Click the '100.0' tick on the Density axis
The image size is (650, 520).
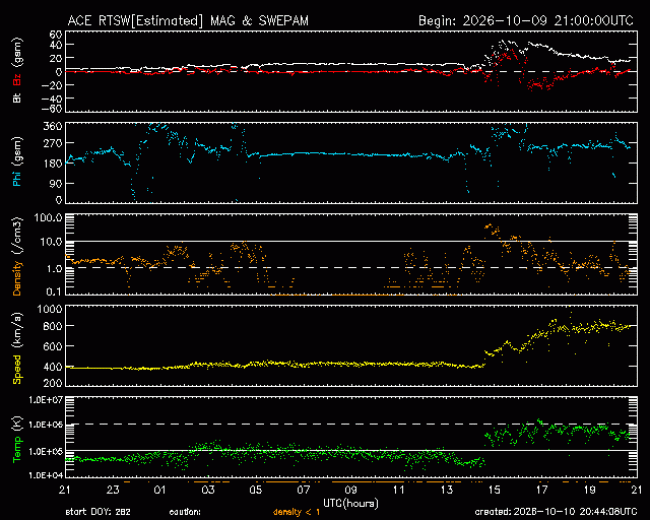click(x=48, y=217)
